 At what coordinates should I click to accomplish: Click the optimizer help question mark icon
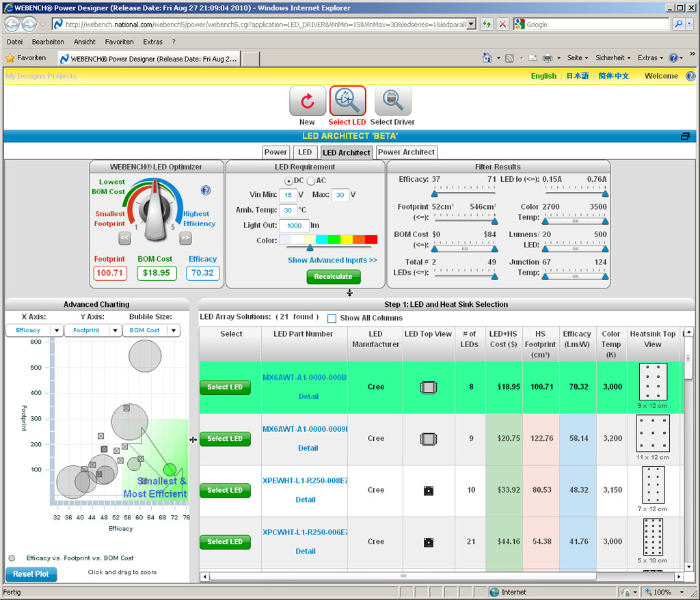pyautogui.click(x=205, y=191)
